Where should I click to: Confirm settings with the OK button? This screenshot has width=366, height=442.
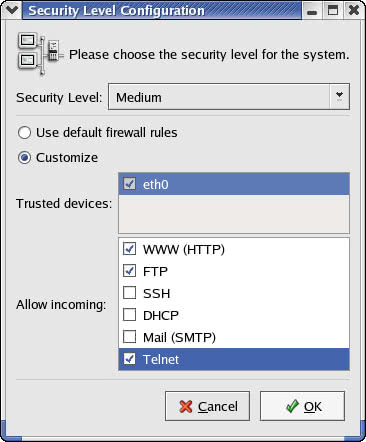click(302, 406)
